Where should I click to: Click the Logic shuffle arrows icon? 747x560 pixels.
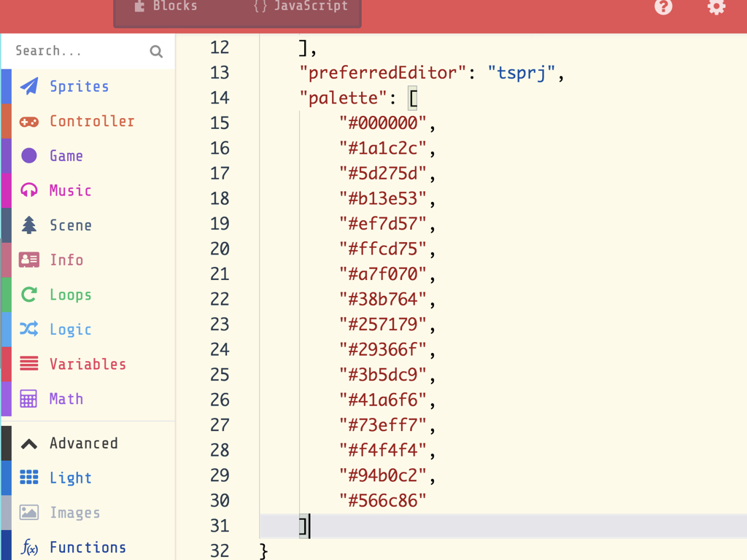pyautogui.click(x=29, y=329)
